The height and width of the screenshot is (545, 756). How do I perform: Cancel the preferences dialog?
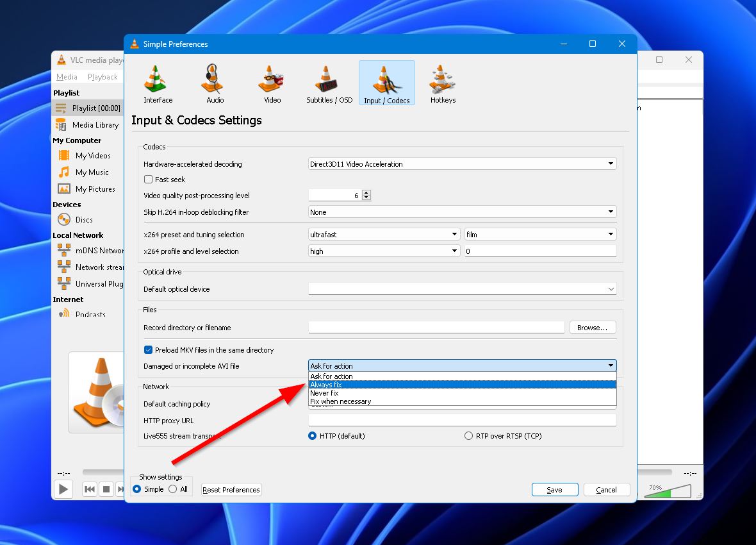pyautogui.click(x=607, y=489)
